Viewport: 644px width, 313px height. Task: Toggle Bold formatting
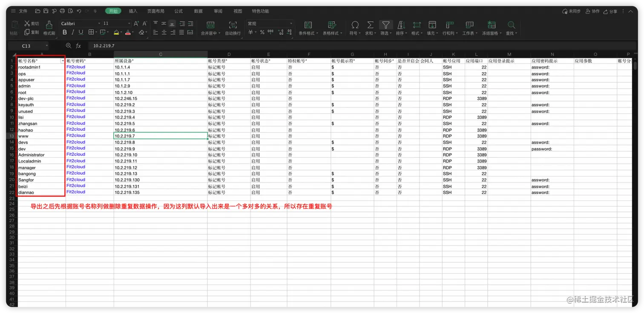[x=65, y=32]
